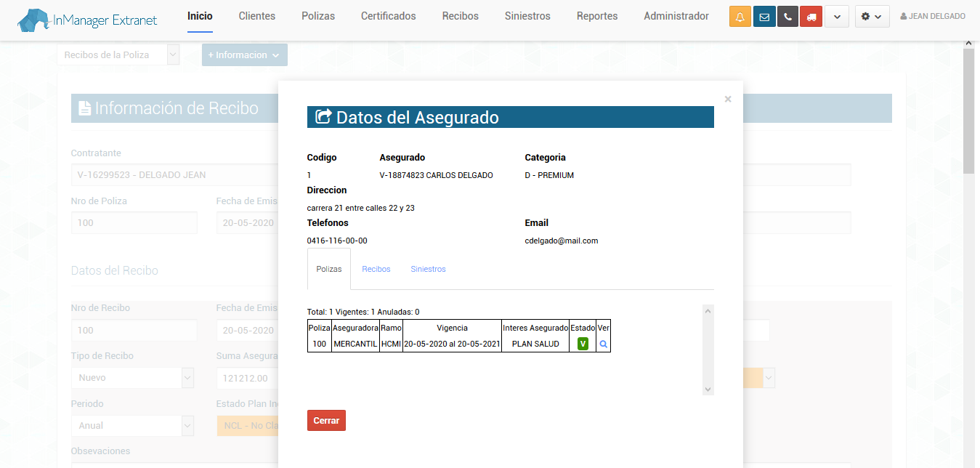Close the Datos del Asegurado dialog with X
The height and width of the screenshot is (468, 980).
pos(728,99)
